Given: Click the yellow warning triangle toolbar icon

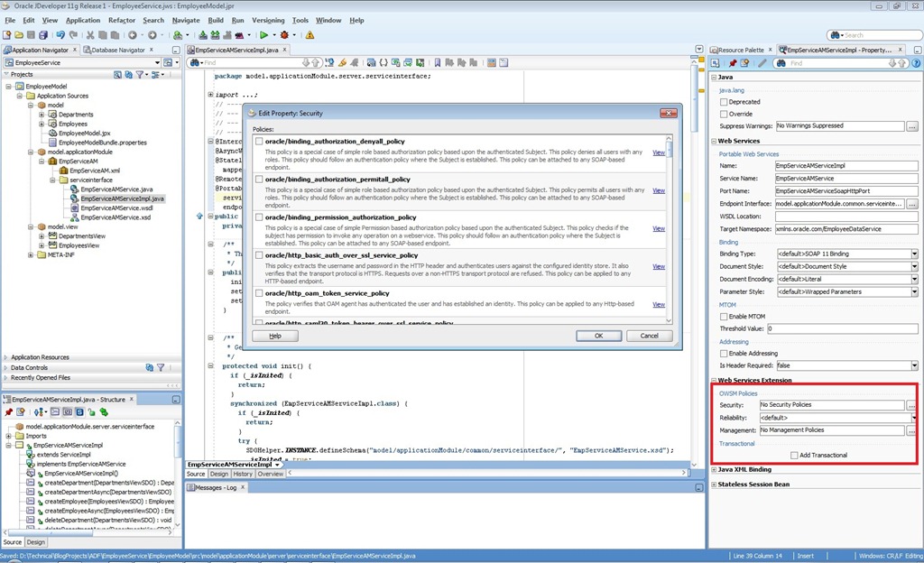Looking at the screenshot, I should pos(310,35).
